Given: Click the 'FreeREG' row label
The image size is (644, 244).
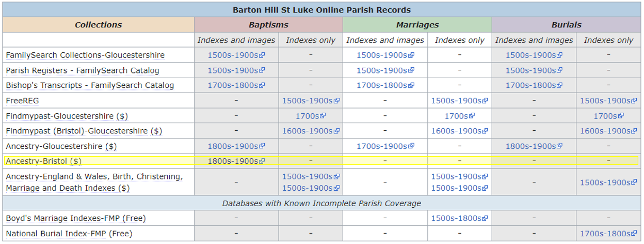Looking at the screenshot, I should [22, 101].
